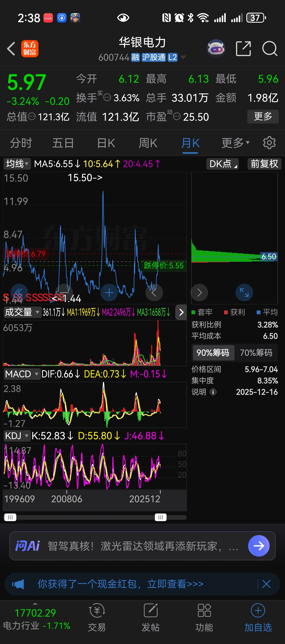Tap the 融 margin trading badge
Screen dimensions: 285x644
[x=135, y=57]
